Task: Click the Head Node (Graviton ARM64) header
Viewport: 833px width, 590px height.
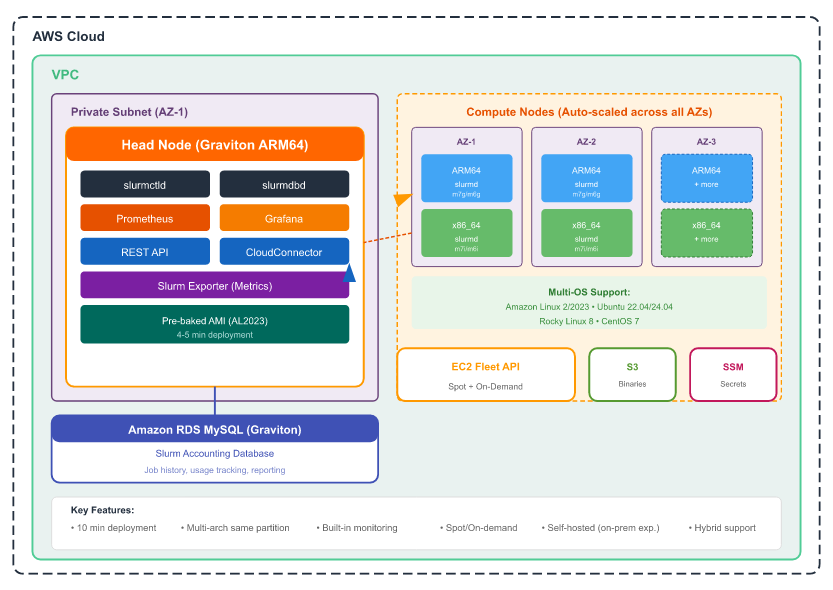Action: [215, 144]
